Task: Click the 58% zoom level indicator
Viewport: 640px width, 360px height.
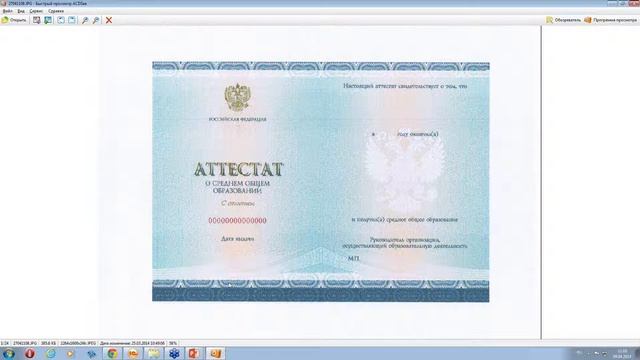Action: coord(173,343)
